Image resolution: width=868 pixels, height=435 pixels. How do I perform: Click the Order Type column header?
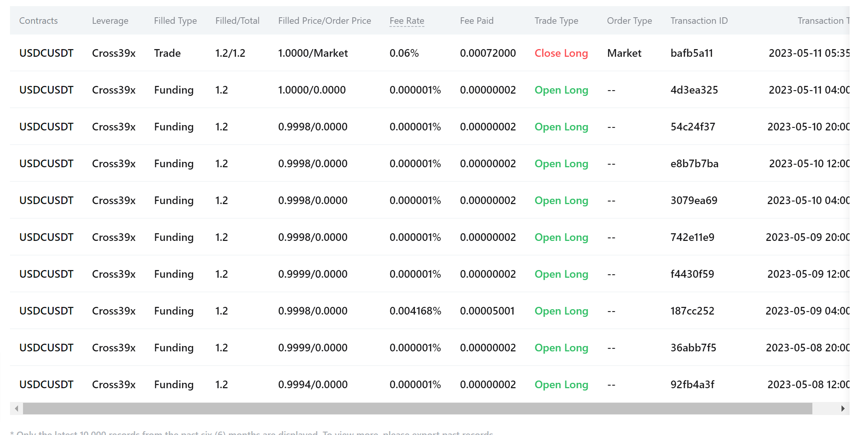tap(629, 21)
